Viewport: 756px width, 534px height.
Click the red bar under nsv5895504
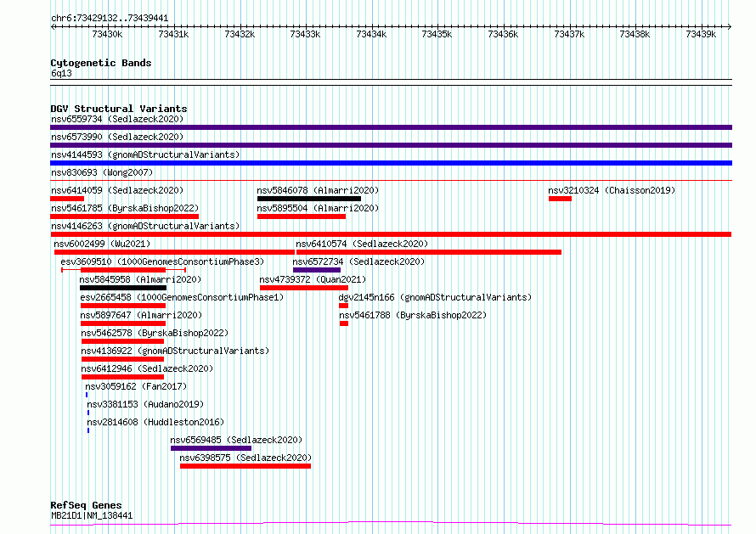click(x=302, y=216)
